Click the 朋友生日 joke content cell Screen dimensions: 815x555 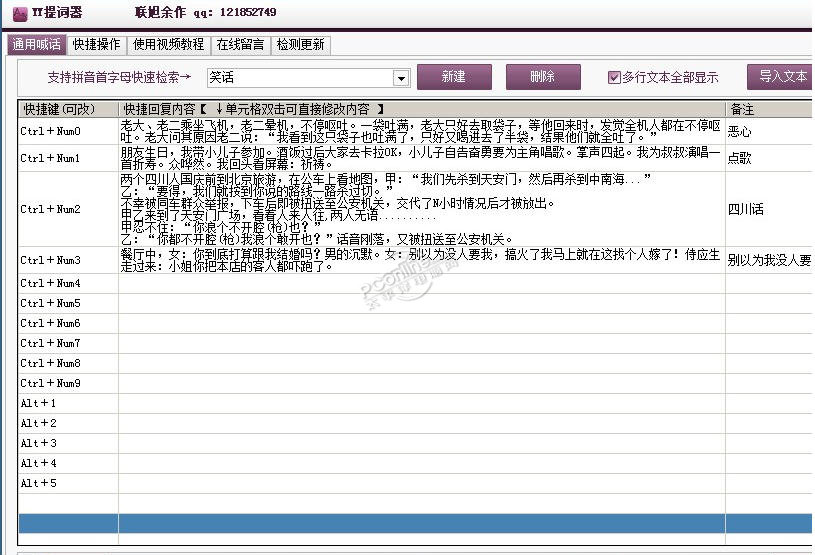click(x=422, y=158)
